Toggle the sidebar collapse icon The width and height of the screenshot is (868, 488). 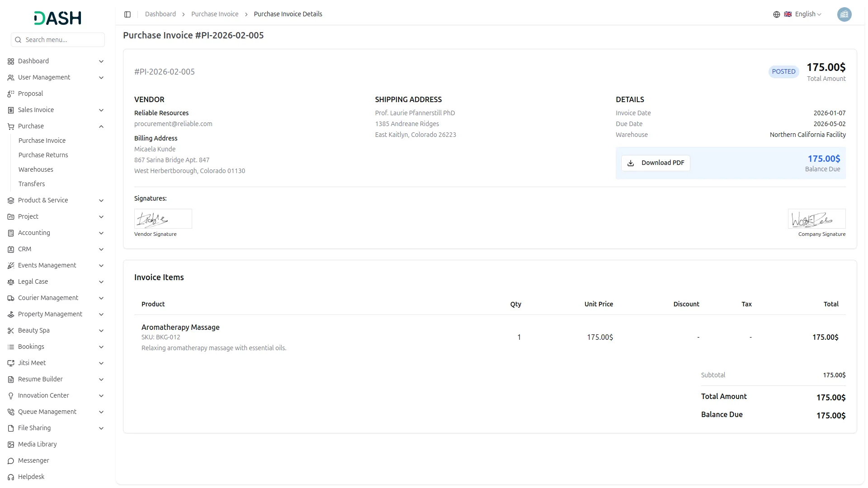pyautogui.click(x=127, y=14)
